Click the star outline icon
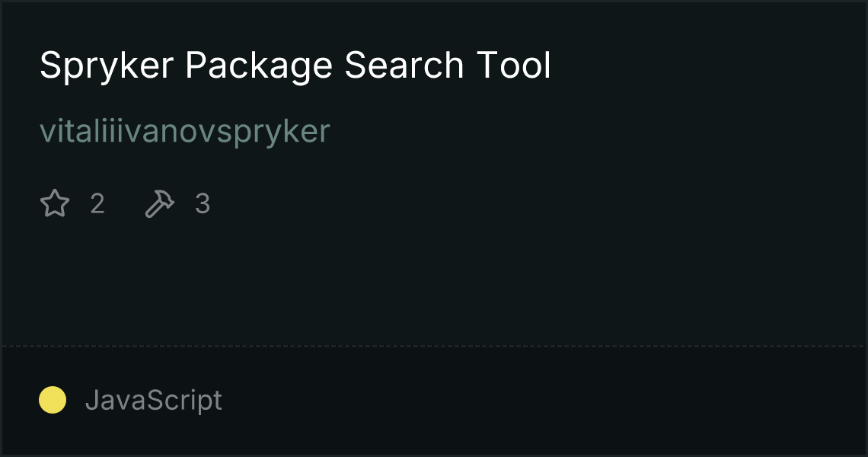 pos(55,204)
